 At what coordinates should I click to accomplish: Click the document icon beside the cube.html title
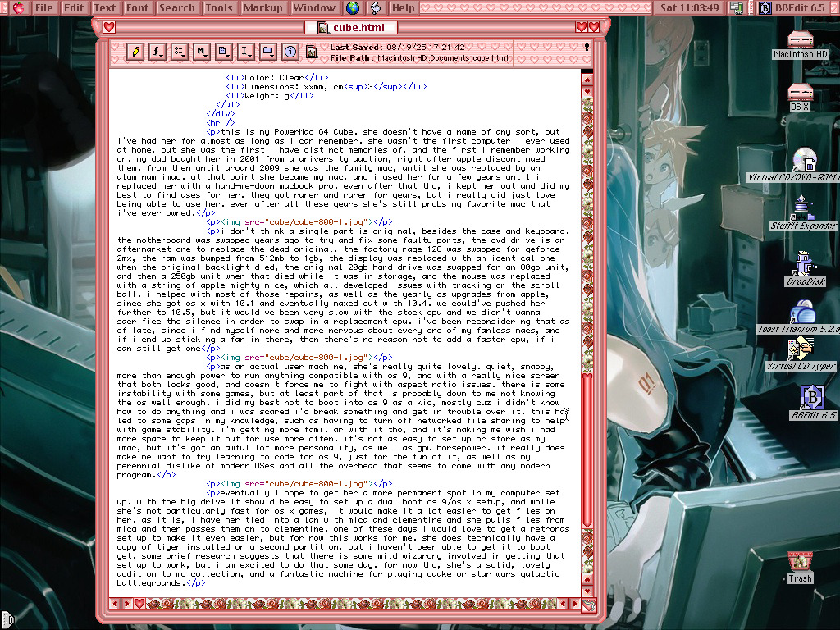coord(323,28)
